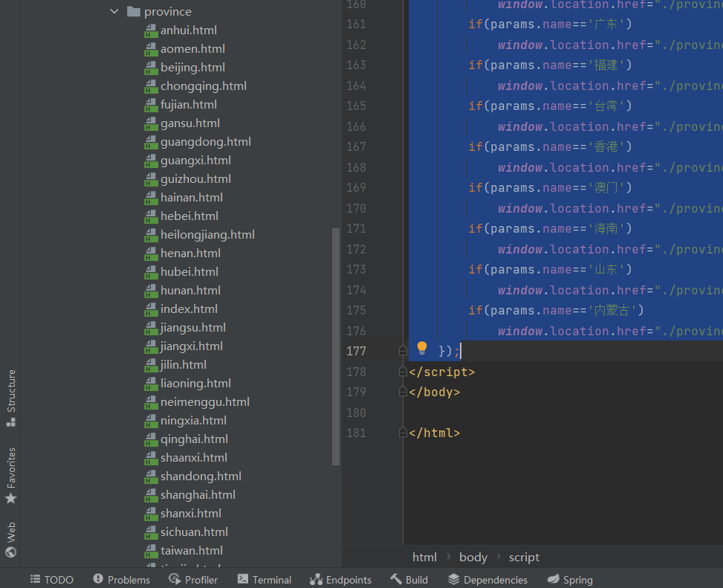Image resolution: width=723 pixels, height=588 pixels.
Task: Click the henan.html file icon
Action: pyautogui.click(x=151, y=253)
